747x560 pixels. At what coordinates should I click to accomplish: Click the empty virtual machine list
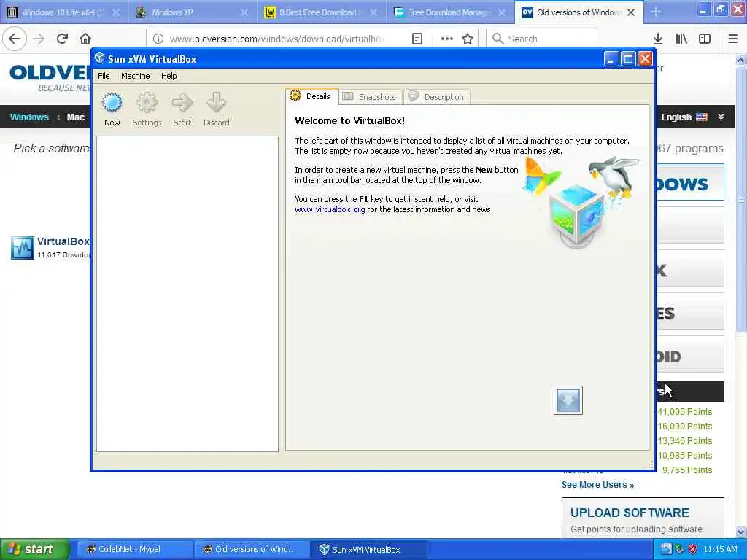pos(187,294)
